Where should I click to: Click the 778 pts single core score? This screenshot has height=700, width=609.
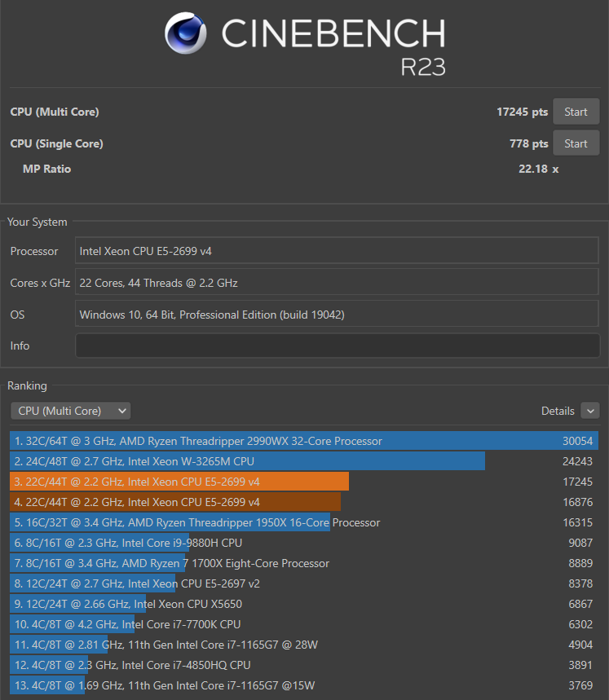528,143
